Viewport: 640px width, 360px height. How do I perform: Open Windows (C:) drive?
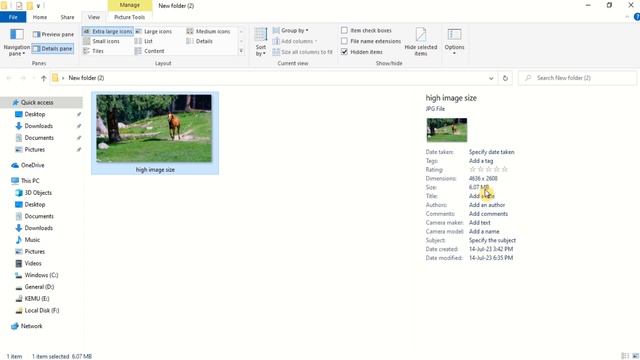coord(41,276)
